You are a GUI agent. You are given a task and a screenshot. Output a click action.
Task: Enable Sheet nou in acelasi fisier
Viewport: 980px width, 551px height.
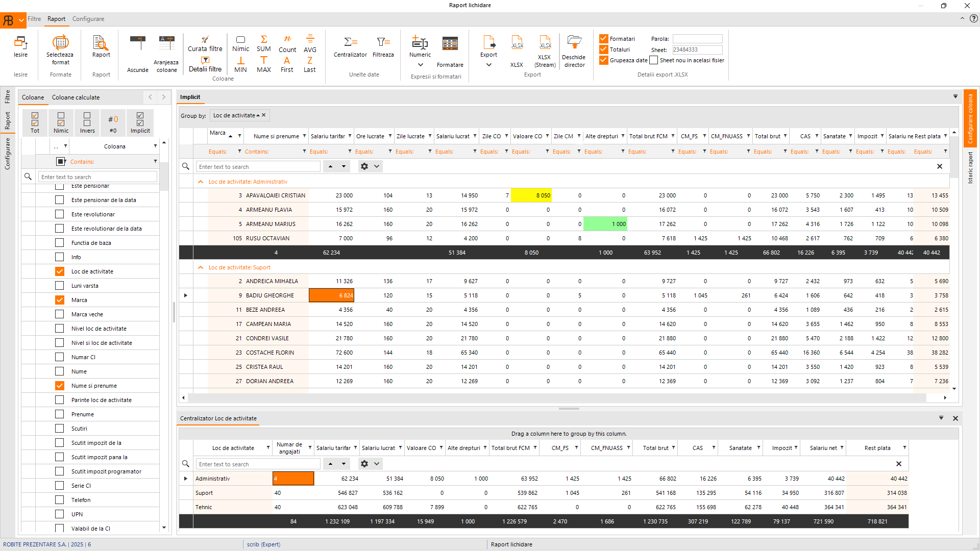654,60
